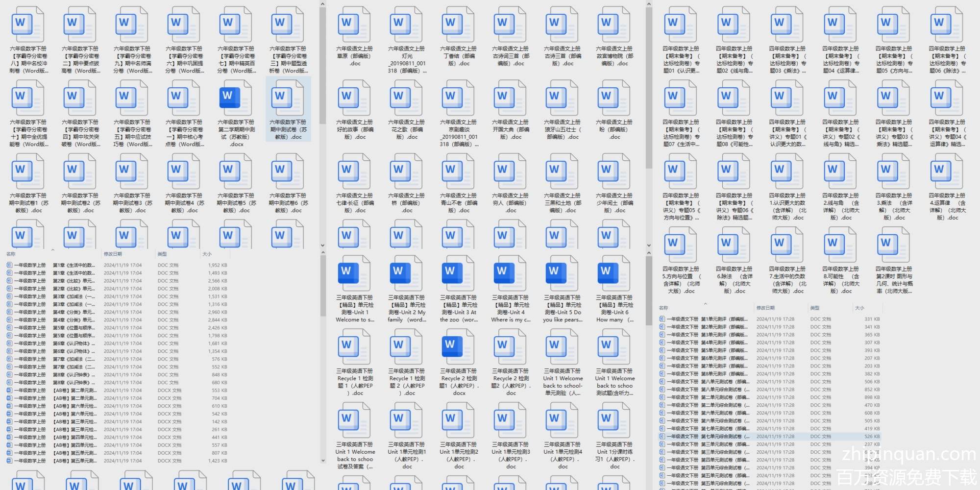Open Recycle 2 检测题1 (人教PEP) docx file

pos(459,347)
